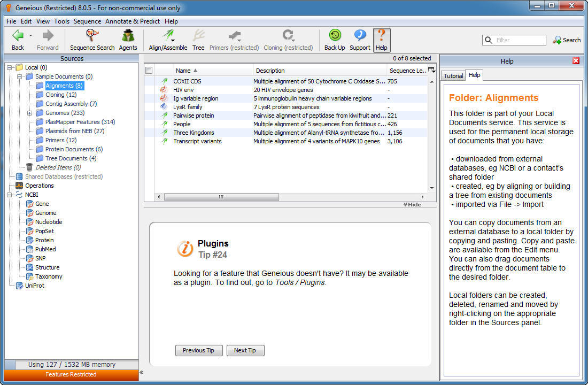Click the Previous Tip button
588x385 pixels.
198,350
